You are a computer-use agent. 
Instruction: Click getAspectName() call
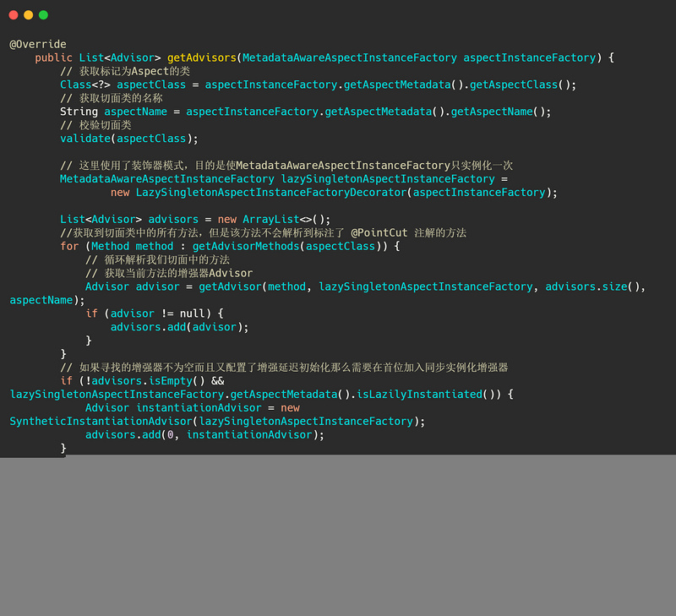point(498,112)
